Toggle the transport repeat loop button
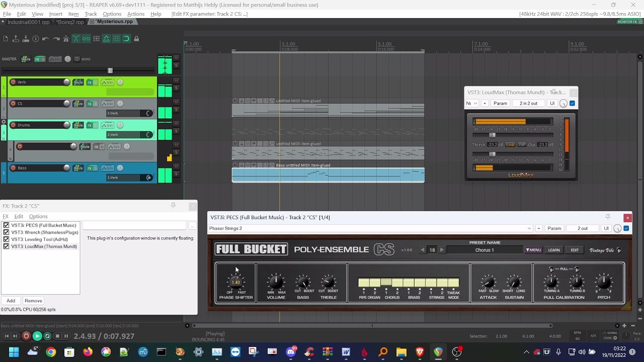Screen dimensions: 644x362 [47, 336]
